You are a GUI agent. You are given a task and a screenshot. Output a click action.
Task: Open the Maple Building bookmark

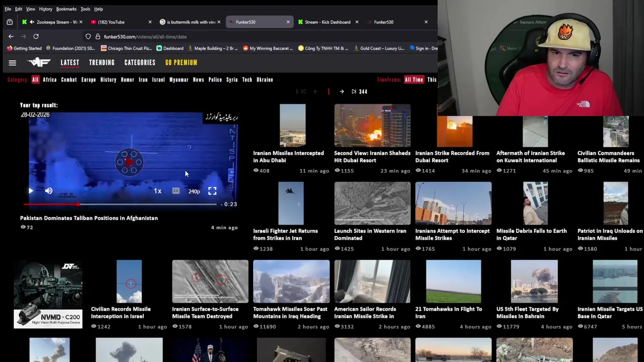tap(212, 48)
